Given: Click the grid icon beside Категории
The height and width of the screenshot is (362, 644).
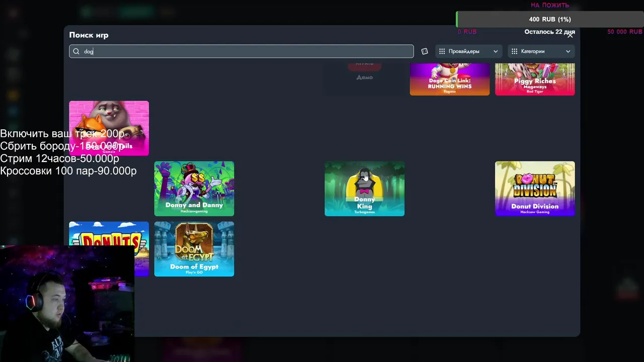Looking at the screenshot, I should pos(515,51).
